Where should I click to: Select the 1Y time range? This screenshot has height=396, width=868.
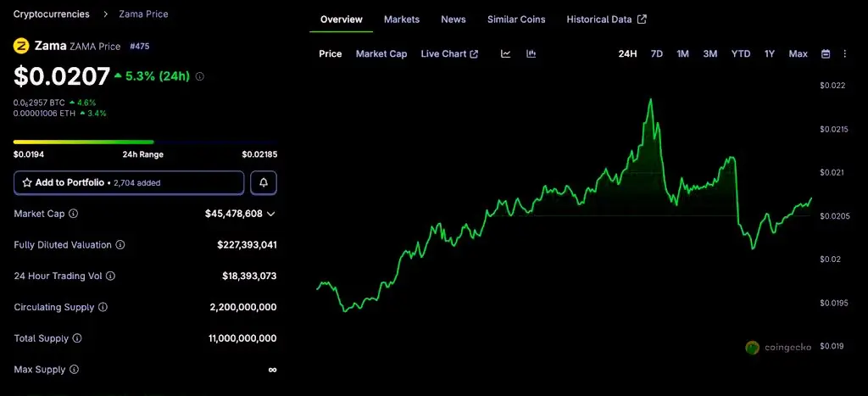[x=770, y=53]
